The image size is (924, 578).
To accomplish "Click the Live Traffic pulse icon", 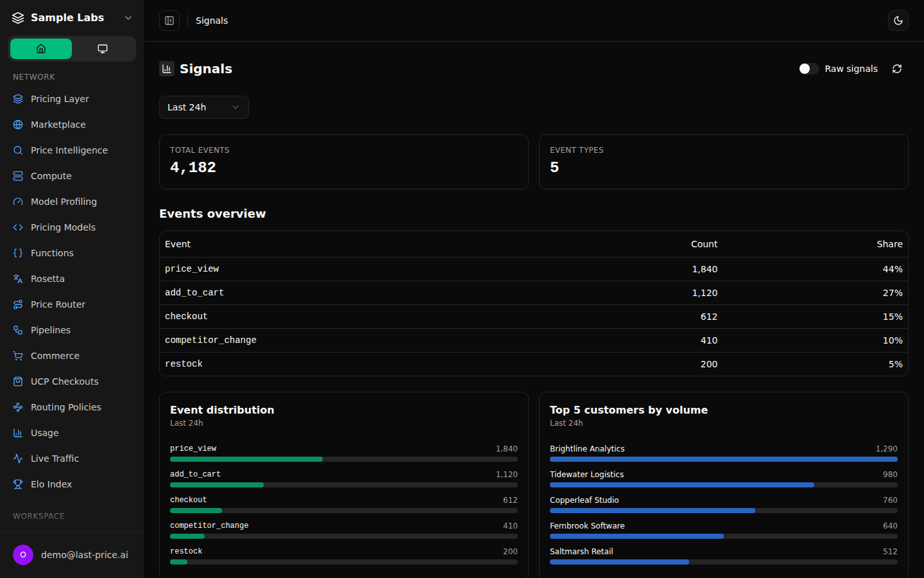I will pyautogui.click(x=18, y=459).
